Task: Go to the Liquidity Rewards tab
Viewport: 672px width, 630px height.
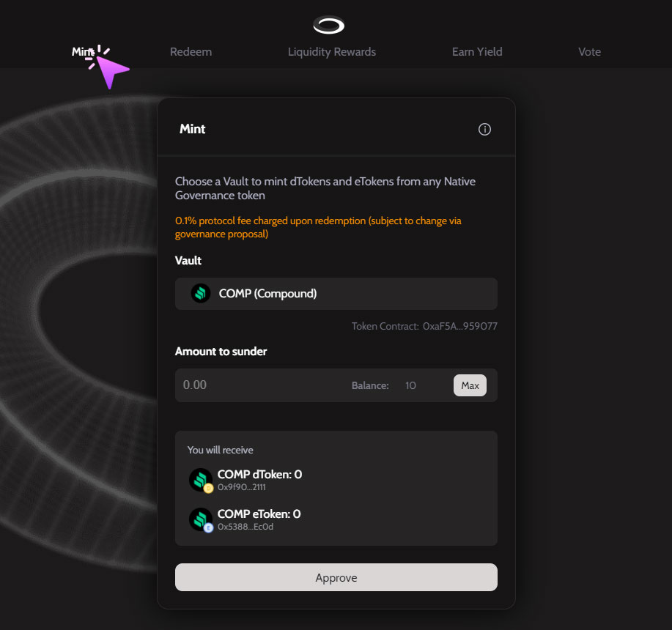Action: click(332, 52)
